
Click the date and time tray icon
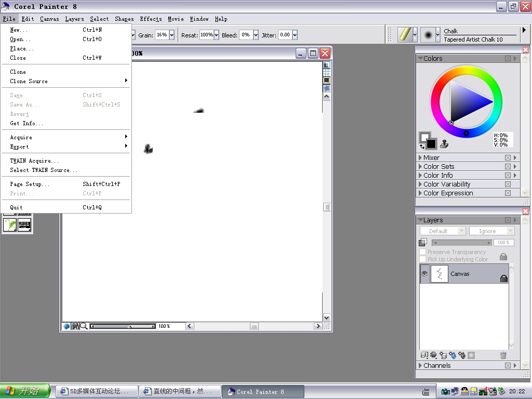point(517,391)
